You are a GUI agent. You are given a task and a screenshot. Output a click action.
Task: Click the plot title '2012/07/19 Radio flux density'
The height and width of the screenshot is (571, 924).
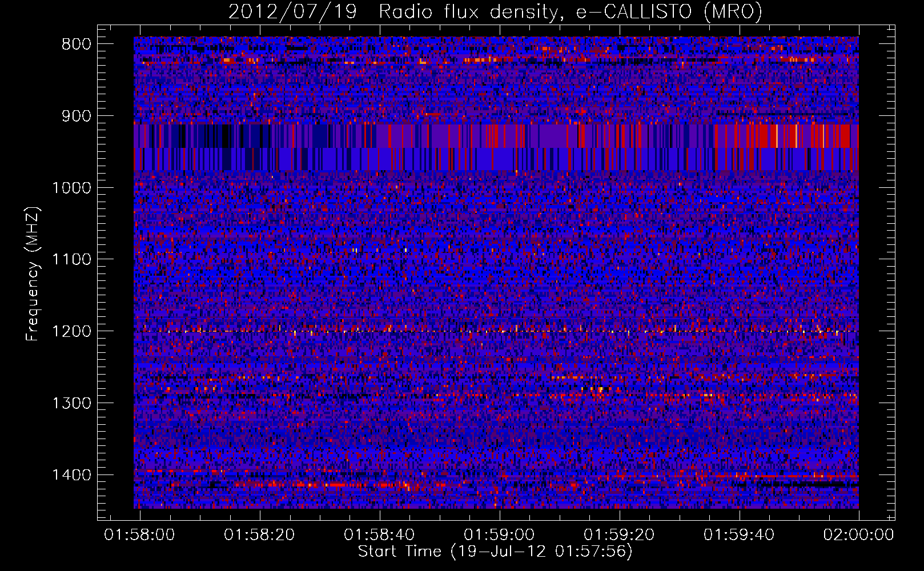point(495,12)
